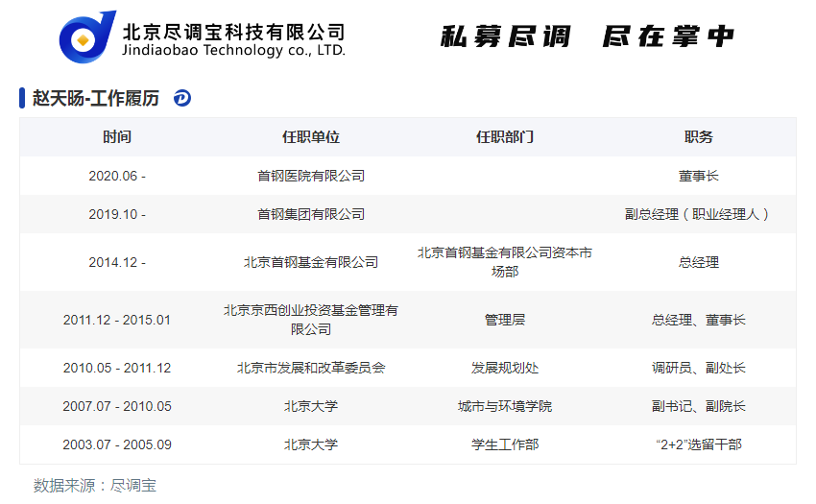Select the 发展规划处 department cell
Screen dimensions: 816x504
click(505, 368)
